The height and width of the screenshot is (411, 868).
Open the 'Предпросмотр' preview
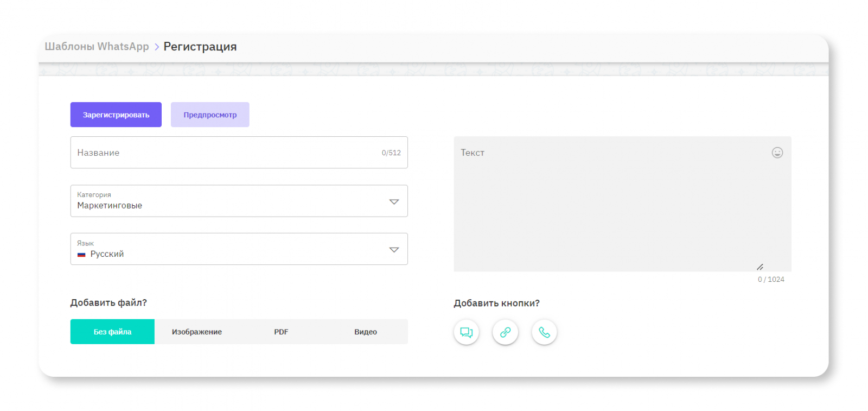[210, 115]
